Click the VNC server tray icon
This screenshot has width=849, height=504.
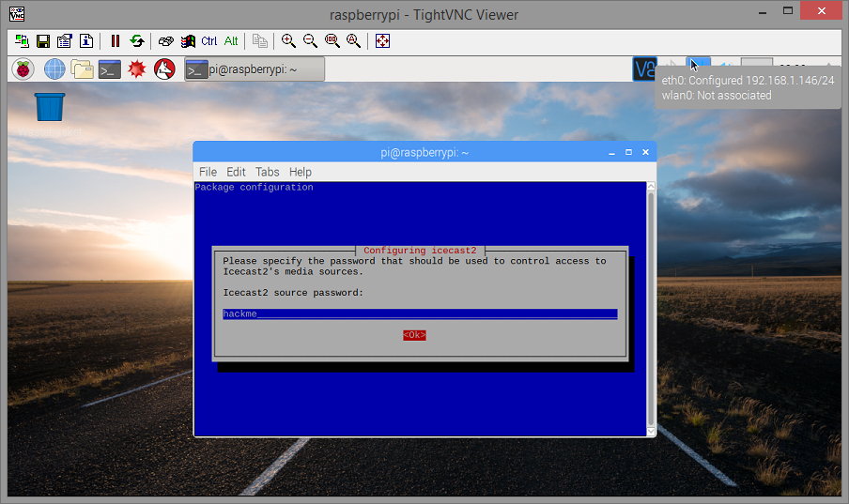coord(644,69)
